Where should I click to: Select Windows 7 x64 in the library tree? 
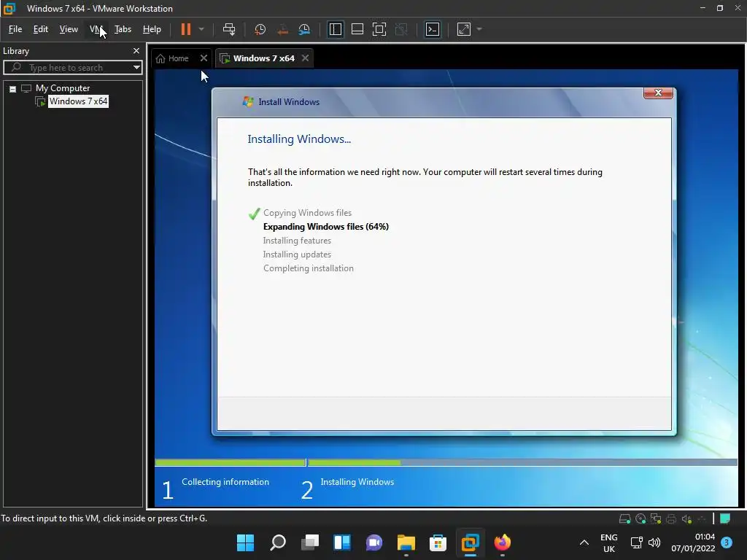[x=78, y=101]
